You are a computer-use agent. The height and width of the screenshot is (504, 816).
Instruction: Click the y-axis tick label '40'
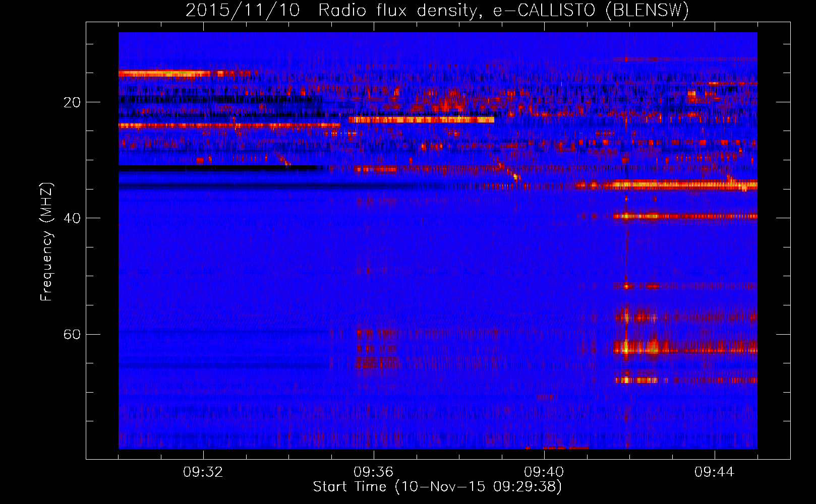point(72,218)
